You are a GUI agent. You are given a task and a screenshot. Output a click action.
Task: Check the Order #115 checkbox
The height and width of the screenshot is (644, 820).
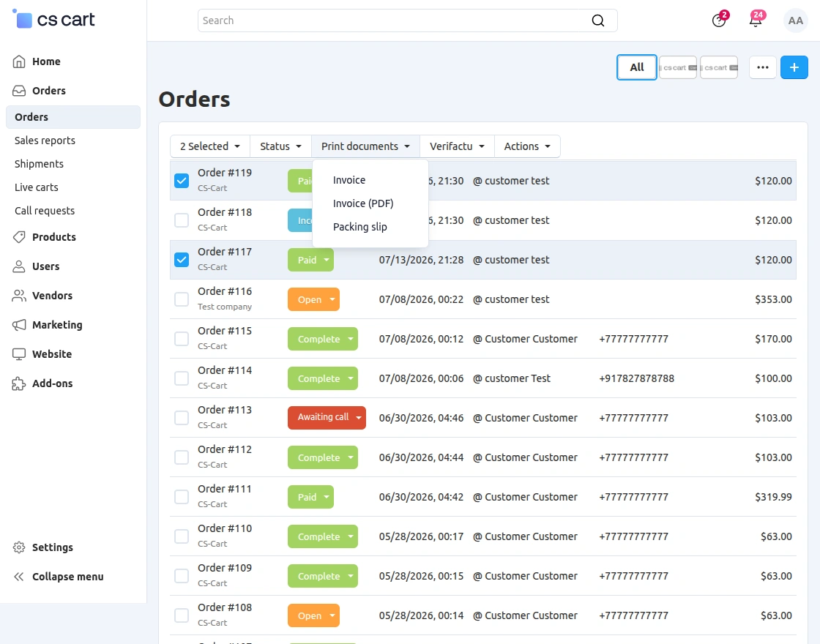coord(182,339)
